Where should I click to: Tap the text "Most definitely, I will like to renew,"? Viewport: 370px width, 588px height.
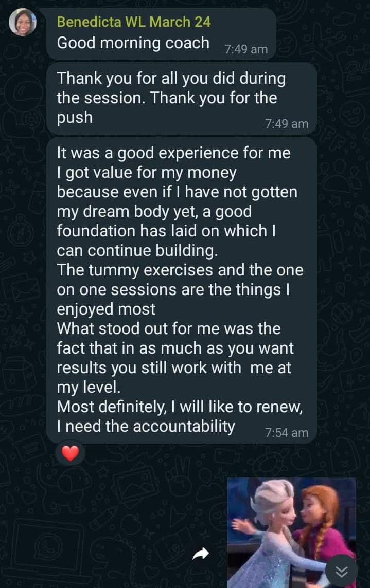tap(179, 407)
